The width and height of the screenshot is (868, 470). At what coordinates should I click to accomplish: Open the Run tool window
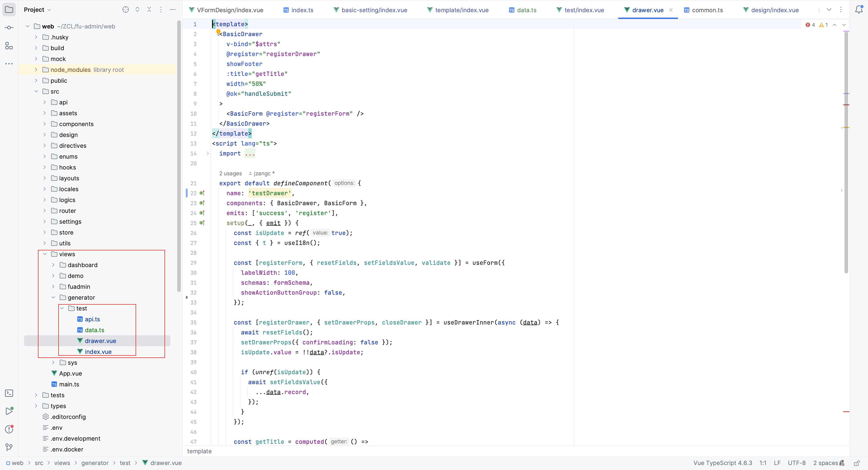pos(9,411)
